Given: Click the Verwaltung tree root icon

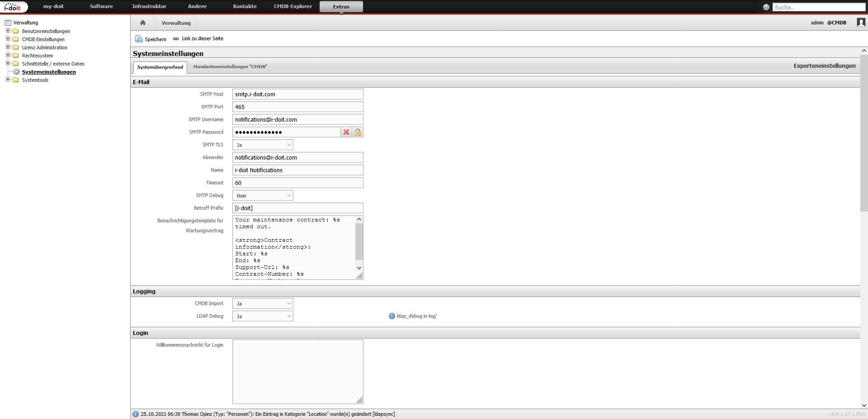Looking at the screenshot, I should [x=8, y=23].
